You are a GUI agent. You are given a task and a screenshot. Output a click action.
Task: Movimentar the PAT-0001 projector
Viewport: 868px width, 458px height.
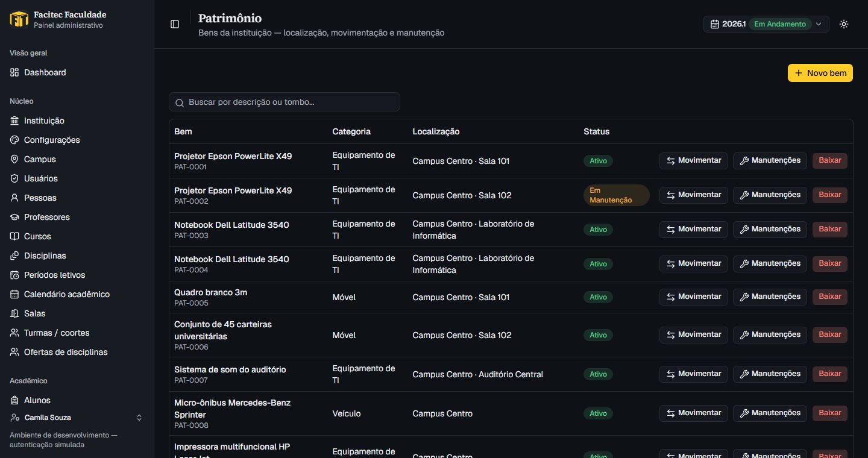pyautogui.click(x=694, y=160)
